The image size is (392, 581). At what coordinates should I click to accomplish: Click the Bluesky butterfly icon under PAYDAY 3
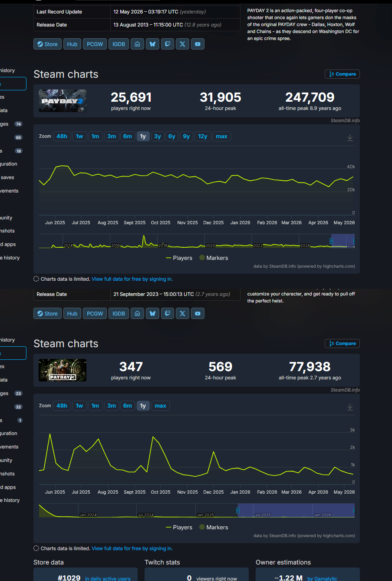152,313
